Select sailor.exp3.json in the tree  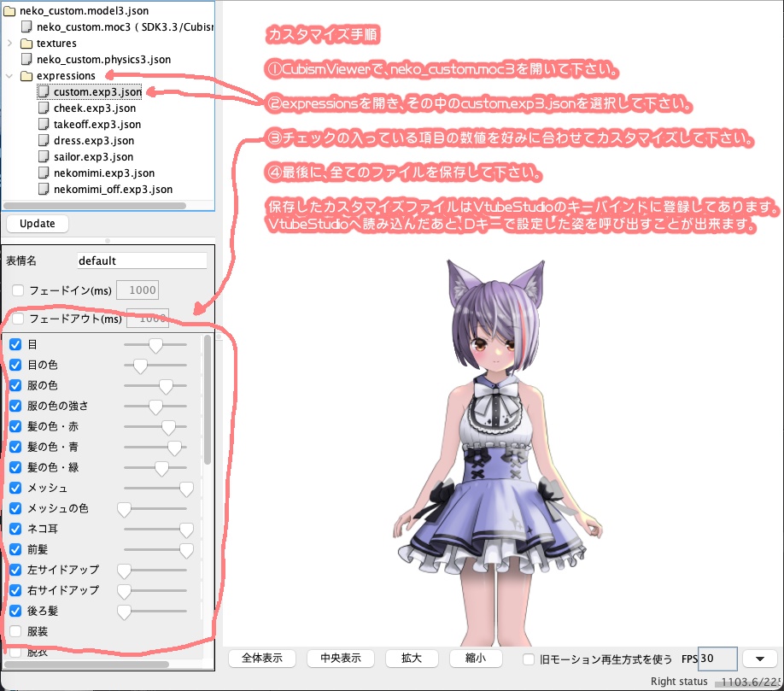point(93,157)
